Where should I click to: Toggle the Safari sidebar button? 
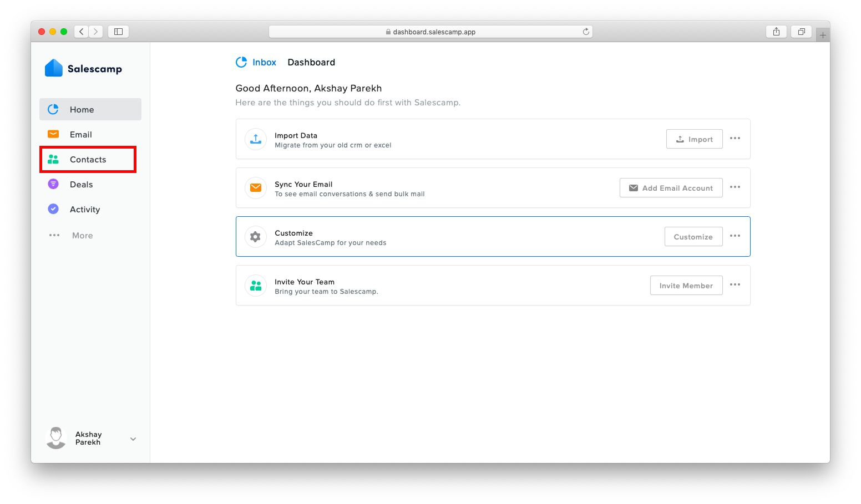click(118, 32)
